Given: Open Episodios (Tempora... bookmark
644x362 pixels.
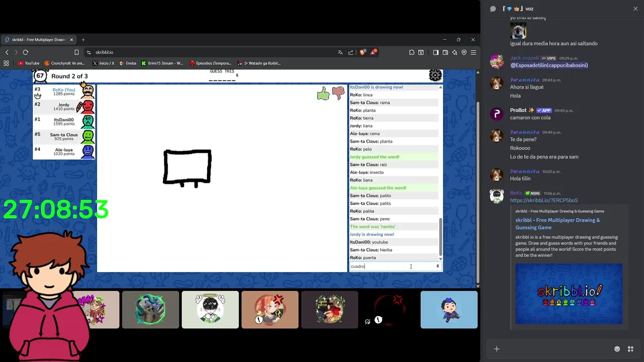Looking at the screenshot, I should [x=211, y=63].
